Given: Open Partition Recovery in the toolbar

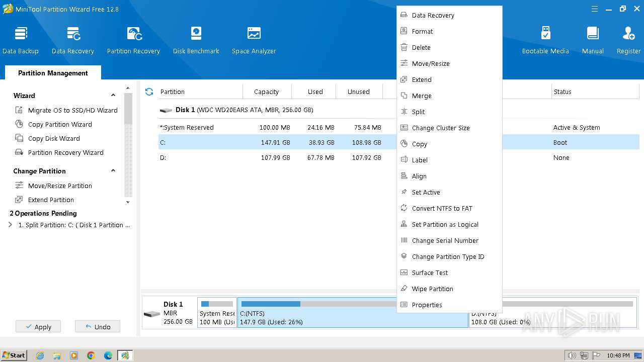Looking at the screenshot, I should coord(133,40).
